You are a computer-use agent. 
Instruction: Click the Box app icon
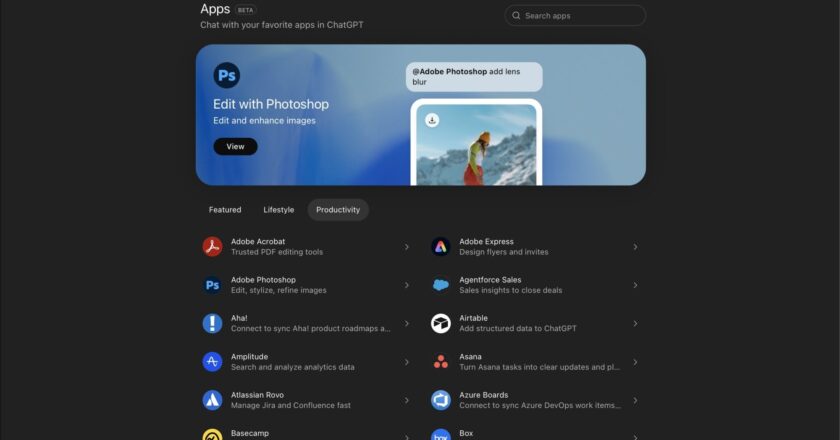[x=440, y=434]
